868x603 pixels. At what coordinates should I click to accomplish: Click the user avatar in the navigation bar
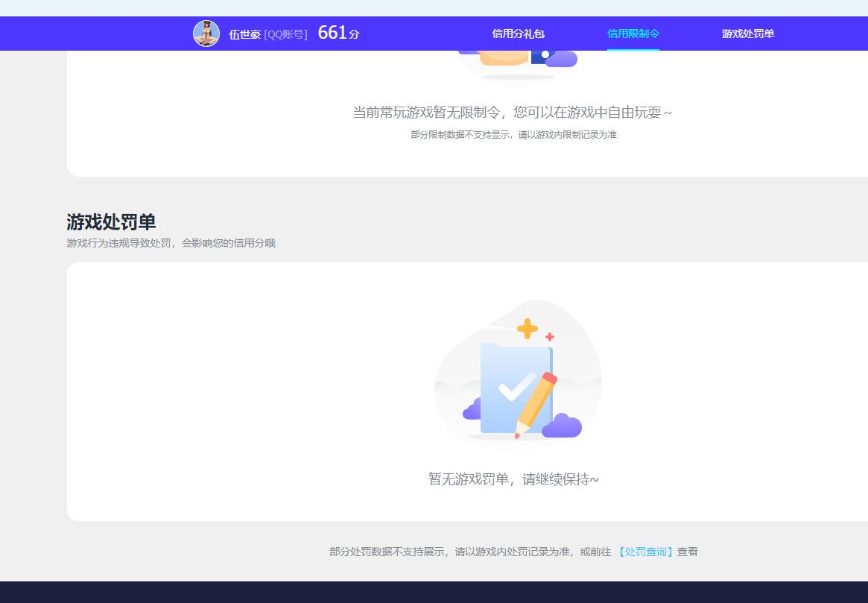pyautogui.click(x=206, y=33)
